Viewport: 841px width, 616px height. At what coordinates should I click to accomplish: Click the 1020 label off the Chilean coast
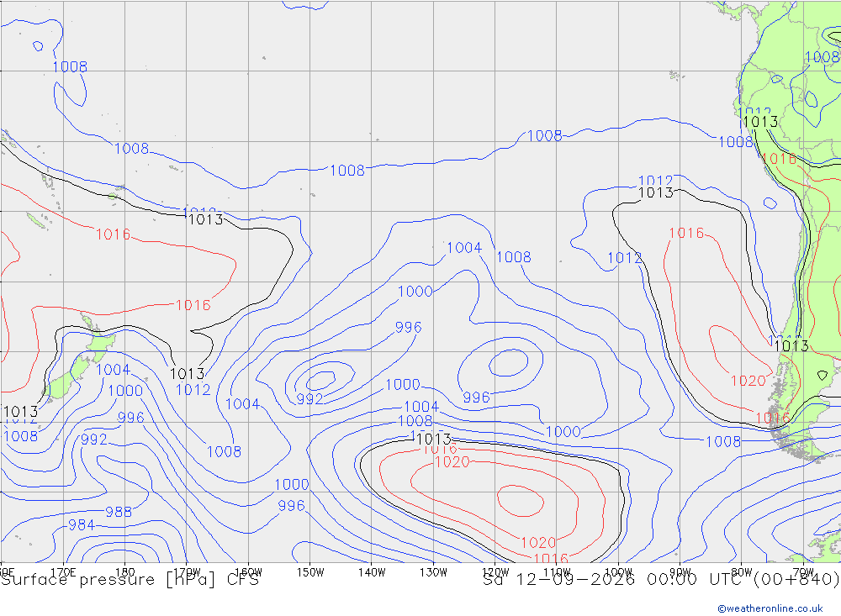(748, 382)
